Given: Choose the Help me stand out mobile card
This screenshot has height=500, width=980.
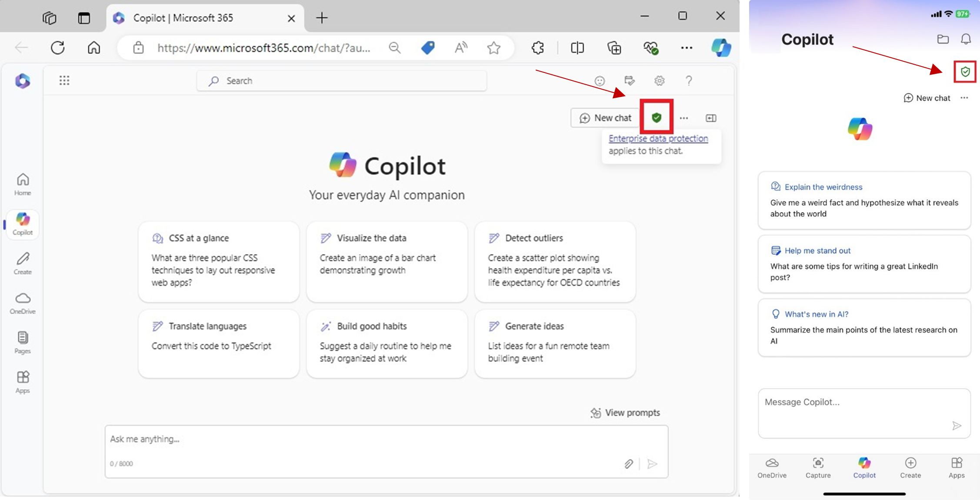Looking at the screenshot, I should coord(864,264).
